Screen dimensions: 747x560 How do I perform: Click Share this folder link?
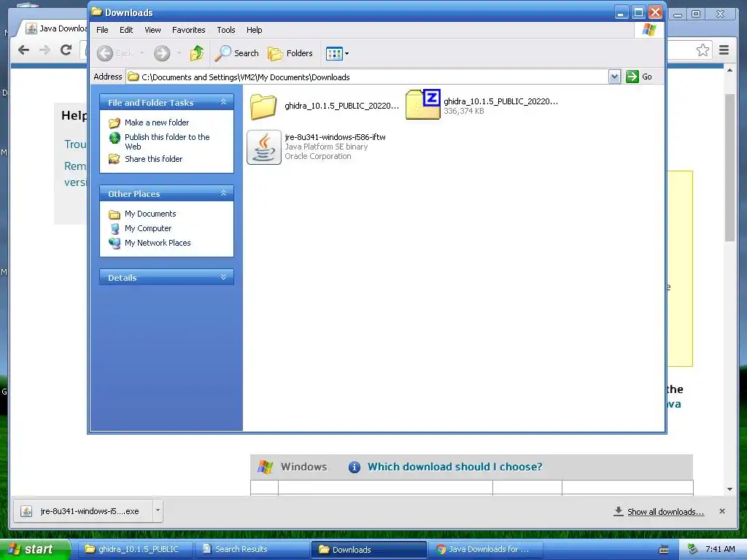(x=153, y=158)
